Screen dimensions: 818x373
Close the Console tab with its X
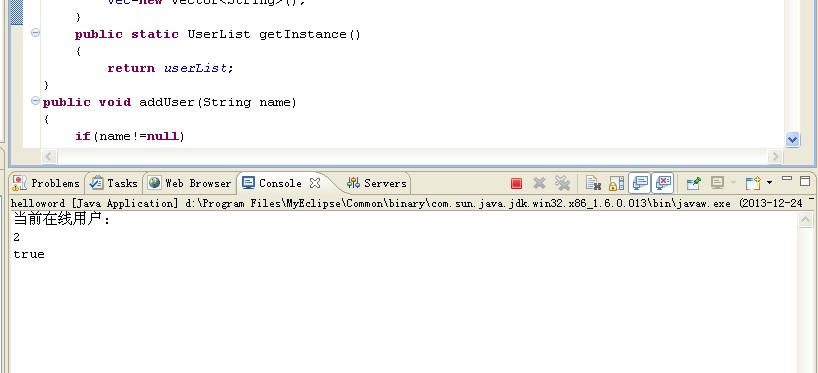click(315, 183)
